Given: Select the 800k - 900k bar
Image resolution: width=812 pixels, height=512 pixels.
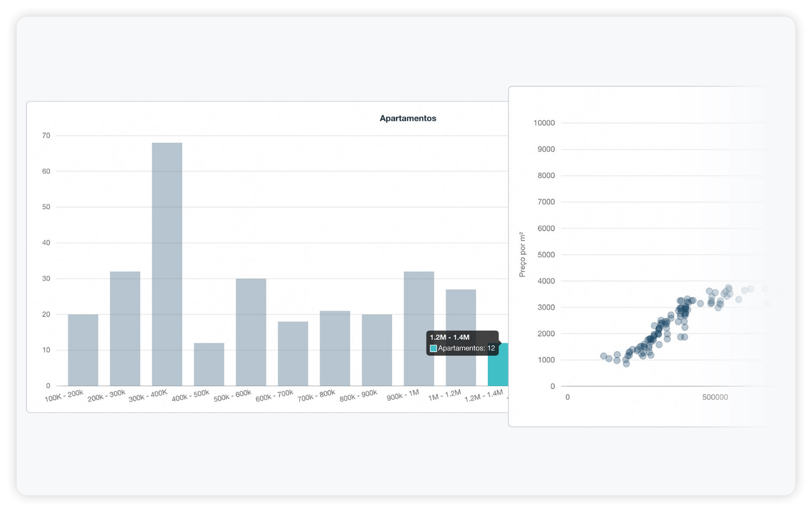Looking at the screenshot, I should [377, 350].
